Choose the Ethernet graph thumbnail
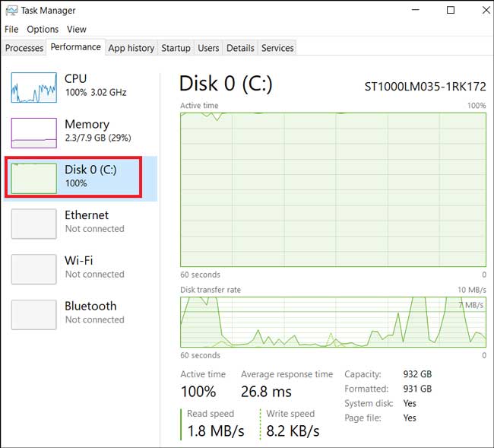The image size is (494, 448). coord(34,224)
